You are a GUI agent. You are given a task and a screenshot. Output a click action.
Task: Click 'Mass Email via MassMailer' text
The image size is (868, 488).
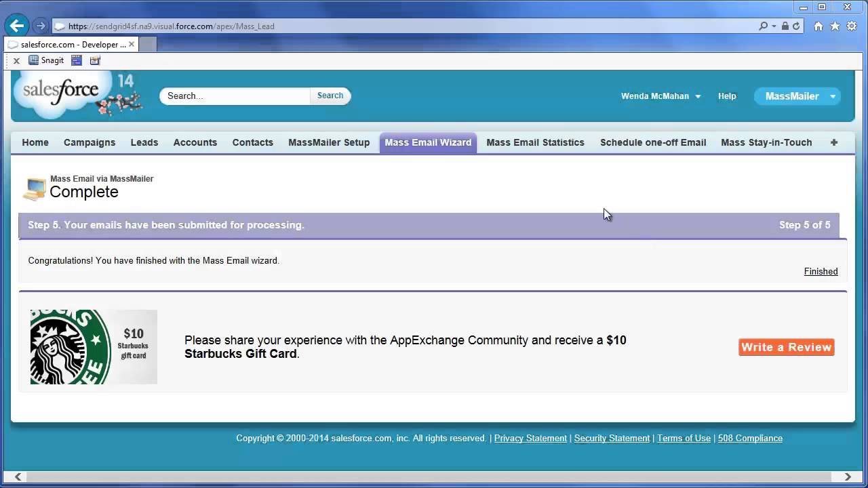[x=102, y=179]
